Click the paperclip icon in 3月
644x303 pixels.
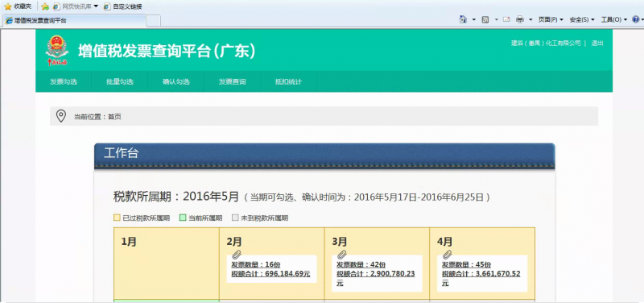coord(341,255)
